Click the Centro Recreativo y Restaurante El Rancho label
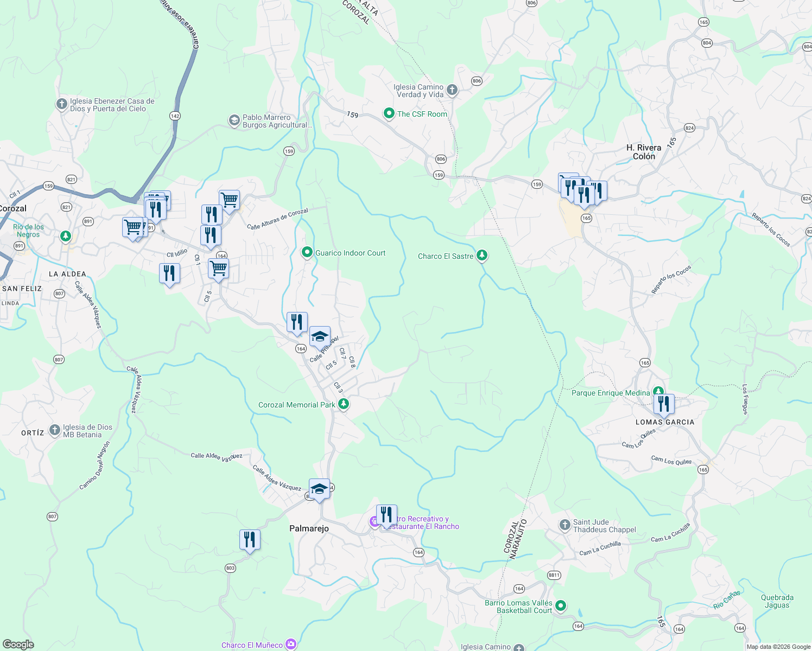Viewport: 812px width, 651px height. pos(421,523)
